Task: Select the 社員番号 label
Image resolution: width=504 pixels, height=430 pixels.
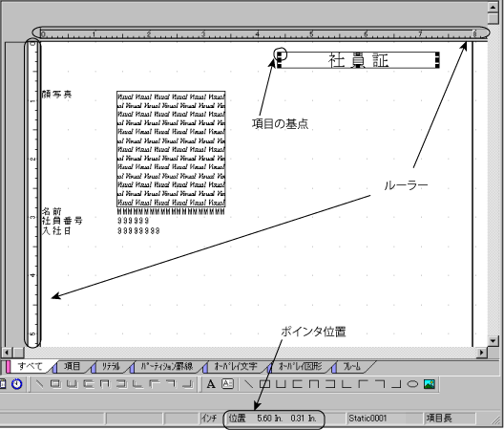Action: point(62,221)
